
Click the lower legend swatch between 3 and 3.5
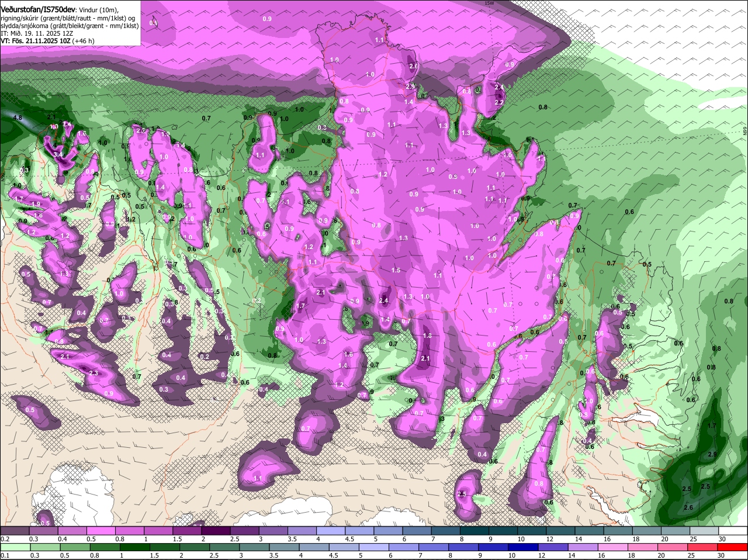255,547
